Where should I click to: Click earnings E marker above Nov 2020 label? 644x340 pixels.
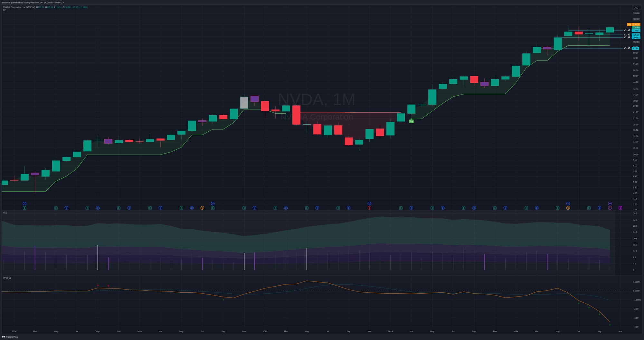[118, 208]
